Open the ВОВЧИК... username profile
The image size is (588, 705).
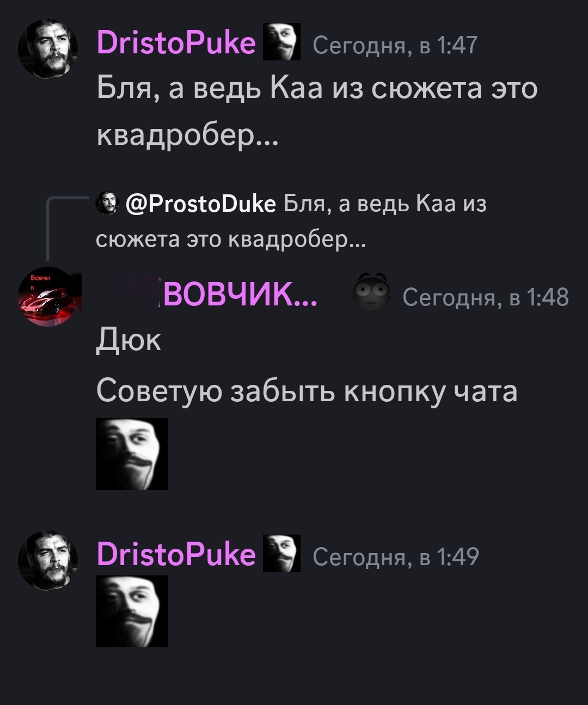point(237,296)
